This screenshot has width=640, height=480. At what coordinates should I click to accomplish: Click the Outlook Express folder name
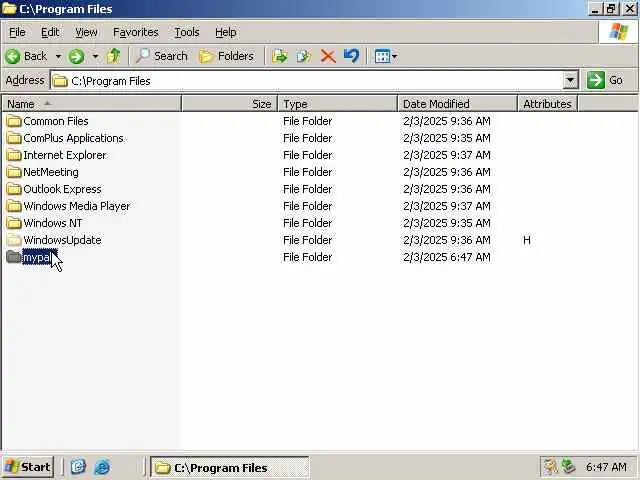pos(62,189)
